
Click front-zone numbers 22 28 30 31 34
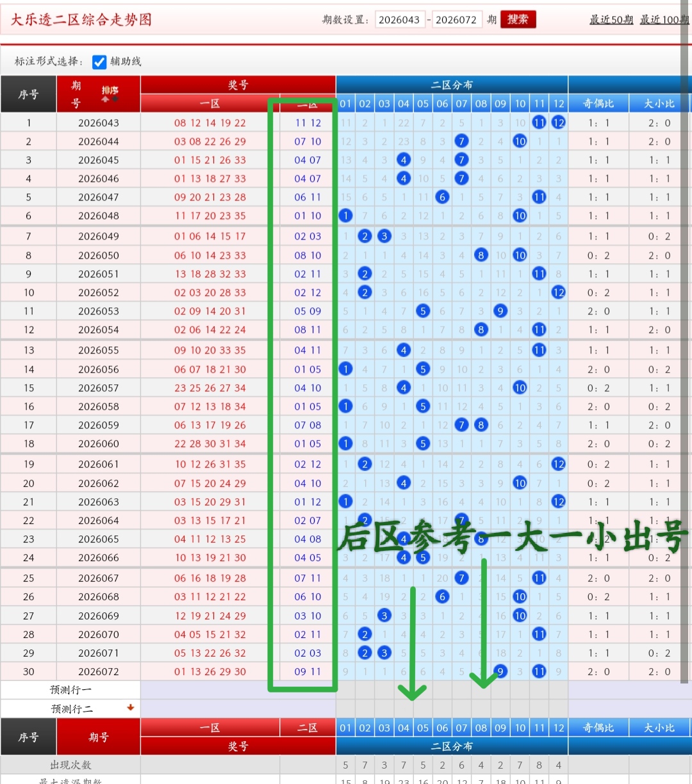pyautogui.click(x=210, y=443)
